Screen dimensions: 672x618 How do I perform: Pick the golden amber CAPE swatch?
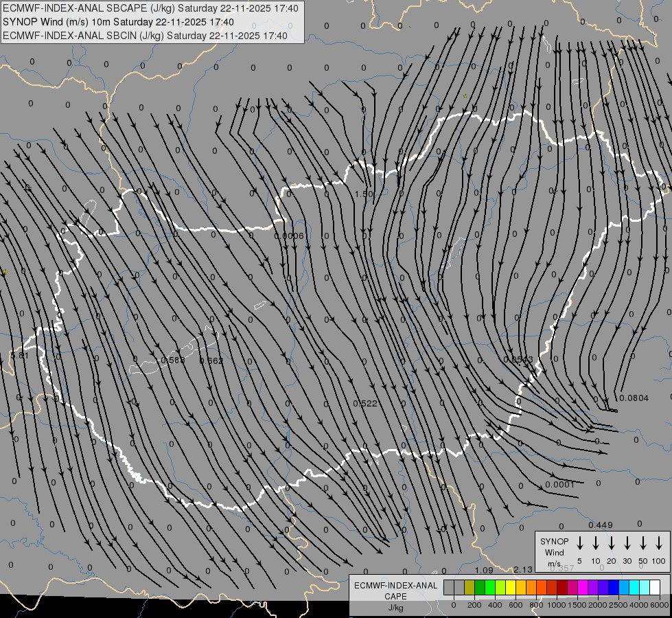coord(521,587)
